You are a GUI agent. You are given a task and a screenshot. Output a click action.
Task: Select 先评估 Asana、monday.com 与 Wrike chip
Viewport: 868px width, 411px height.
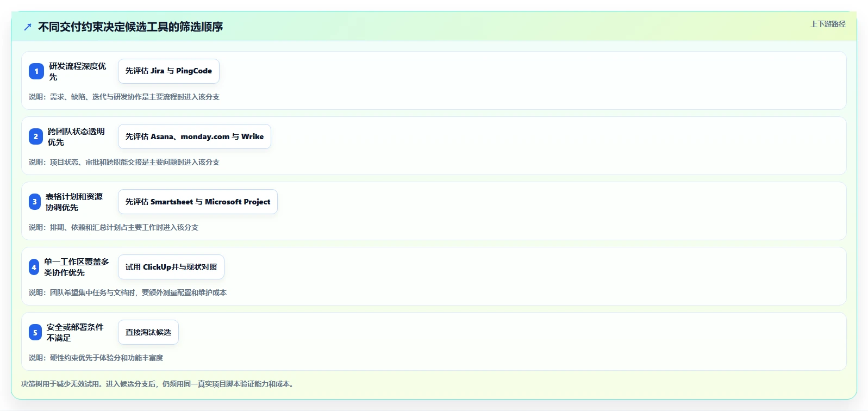(x=195, y=136)
